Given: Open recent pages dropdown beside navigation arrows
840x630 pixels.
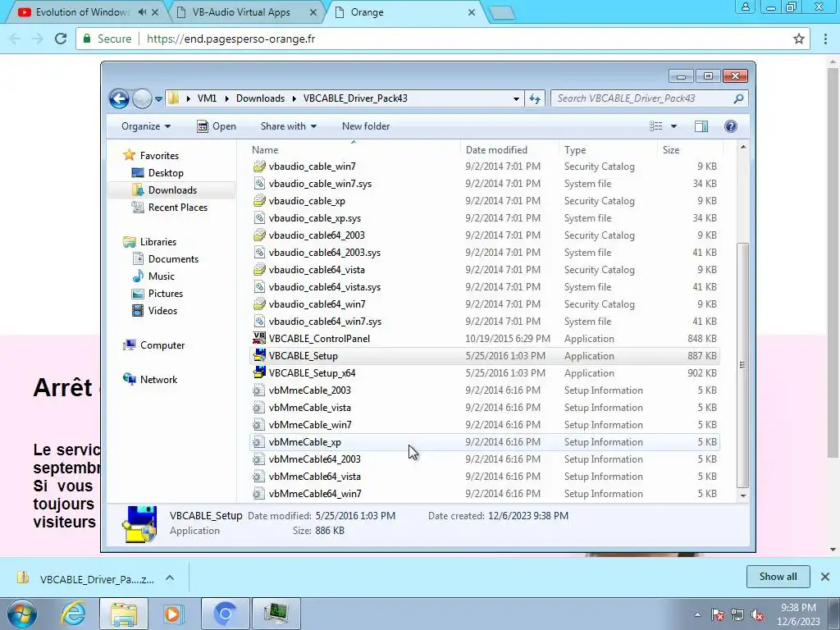Looking at the screenshot, I should [x=158, y=99].
